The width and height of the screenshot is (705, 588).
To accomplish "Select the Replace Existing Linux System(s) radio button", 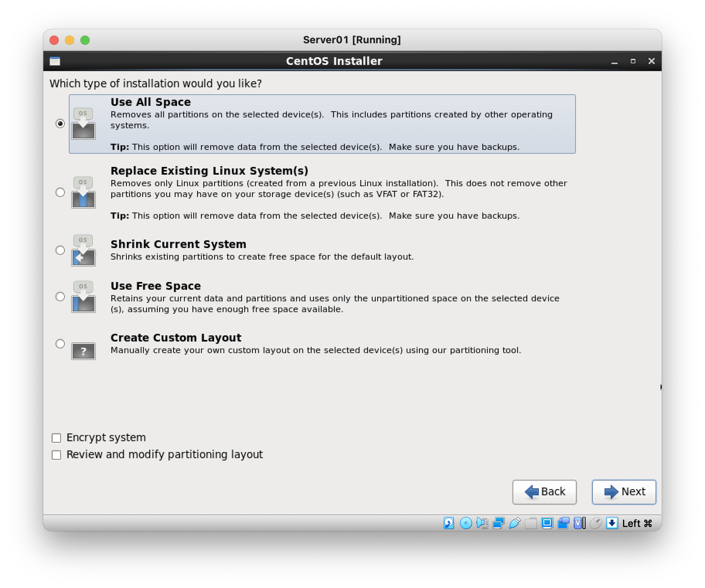I will click(x=60, y=192).
